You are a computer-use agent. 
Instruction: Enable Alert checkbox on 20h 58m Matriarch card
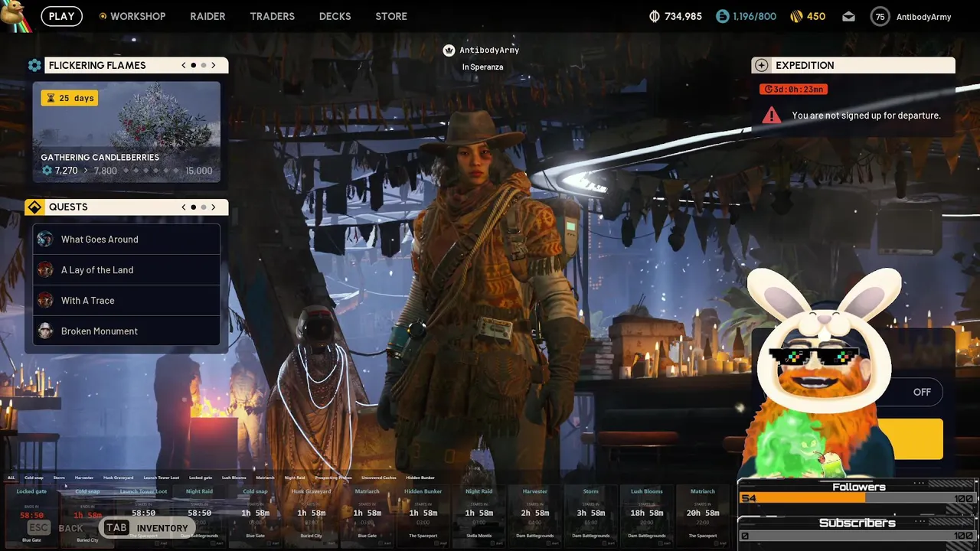717,543
